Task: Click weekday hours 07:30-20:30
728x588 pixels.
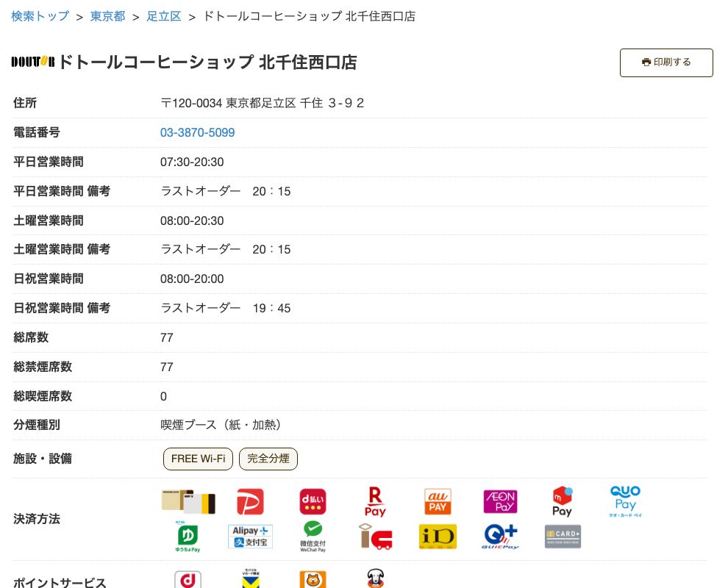Action: 192,162
